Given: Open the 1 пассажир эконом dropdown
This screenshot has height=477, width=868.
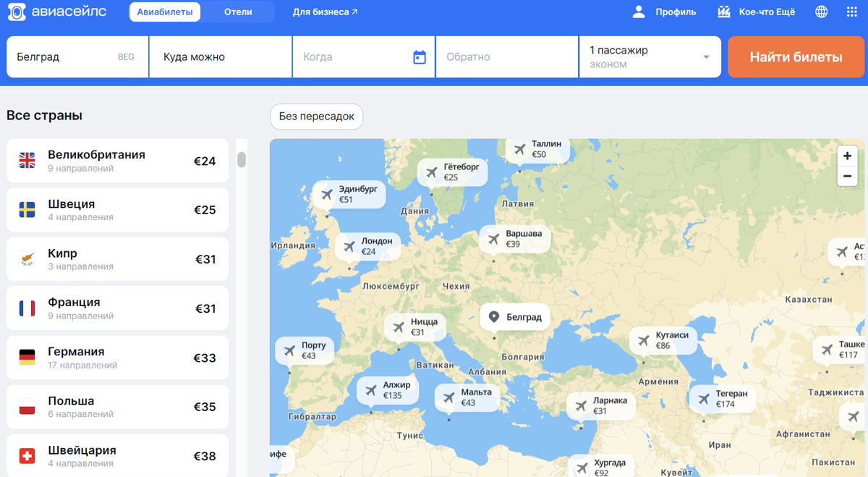Looking at the screenshot, I should click(x=650, y=57).
